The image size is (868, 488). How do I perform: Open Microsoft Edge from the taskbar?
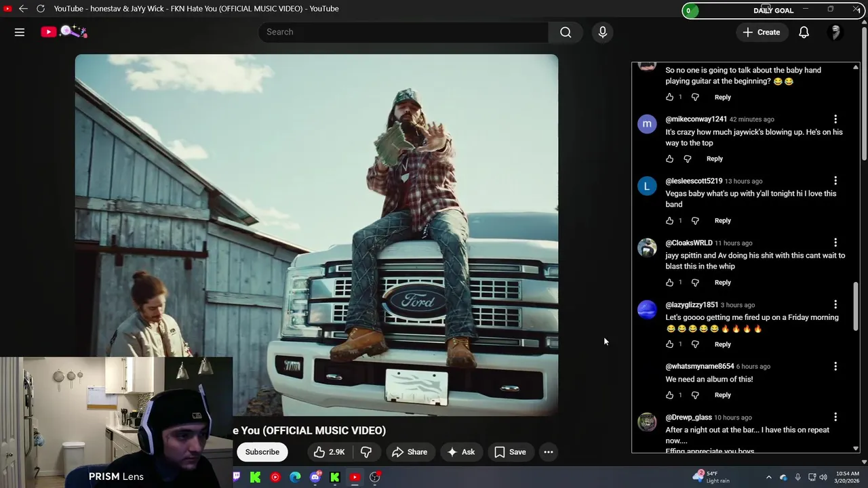coord(295,477)
